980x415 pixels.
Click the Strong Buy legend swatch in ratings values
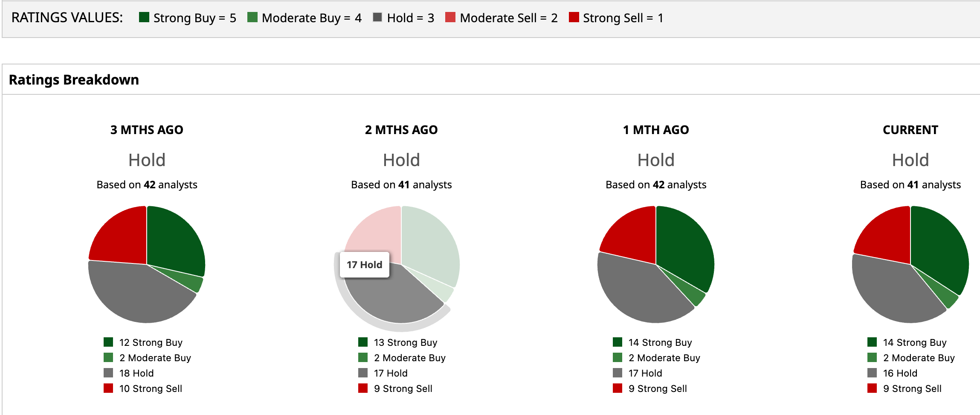point(144,18)
